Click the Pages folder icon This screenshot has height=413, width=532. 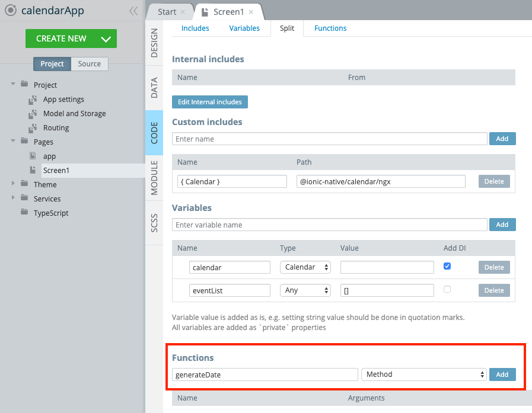click(x=24, y=141)
